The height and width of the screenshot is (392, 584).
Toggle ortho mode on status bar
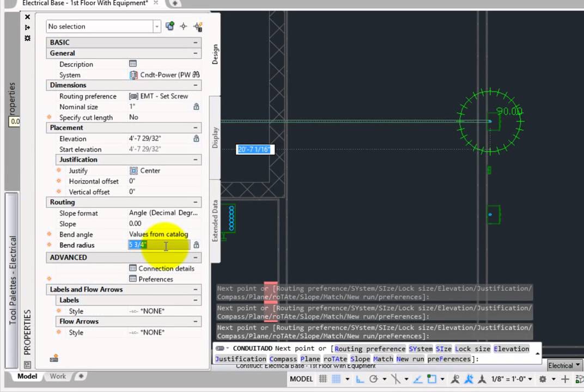[360, 379]
